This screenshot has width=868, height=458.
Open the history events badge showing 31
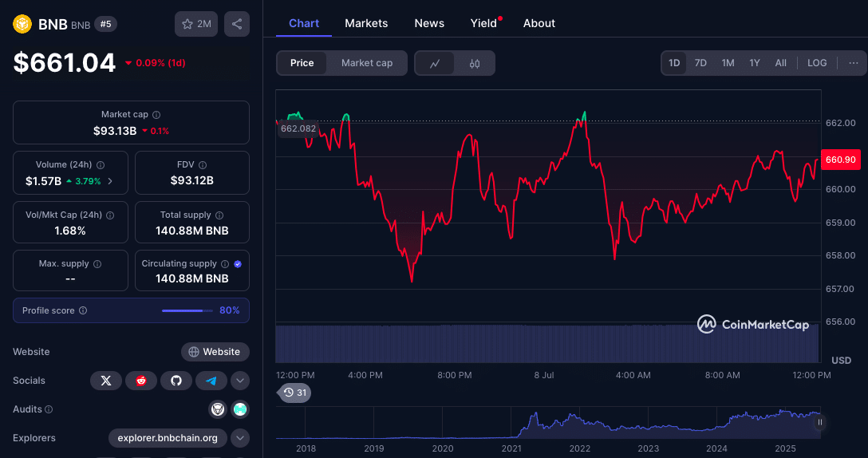(x=295, y=393)
